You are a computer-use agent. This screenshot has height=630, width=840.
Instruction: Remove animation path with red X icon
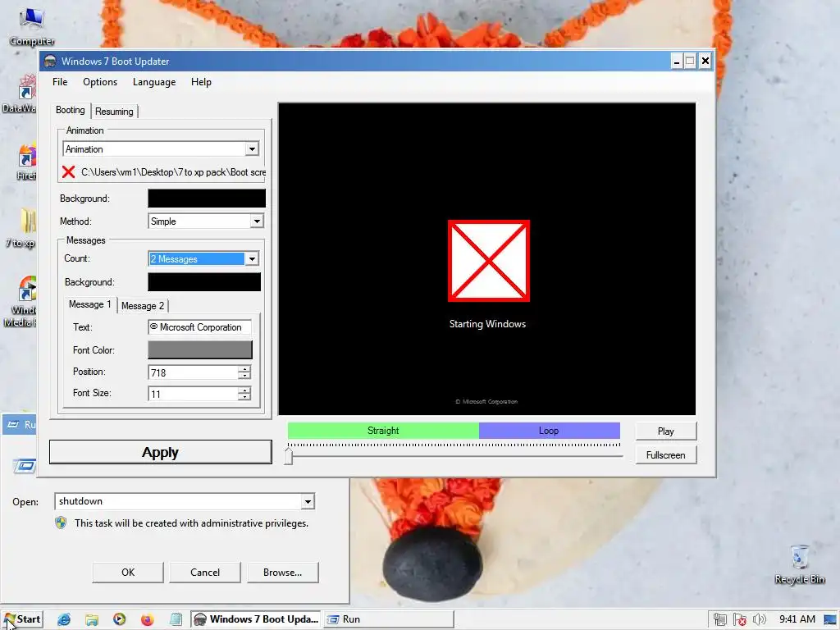(x=68, y=172)
